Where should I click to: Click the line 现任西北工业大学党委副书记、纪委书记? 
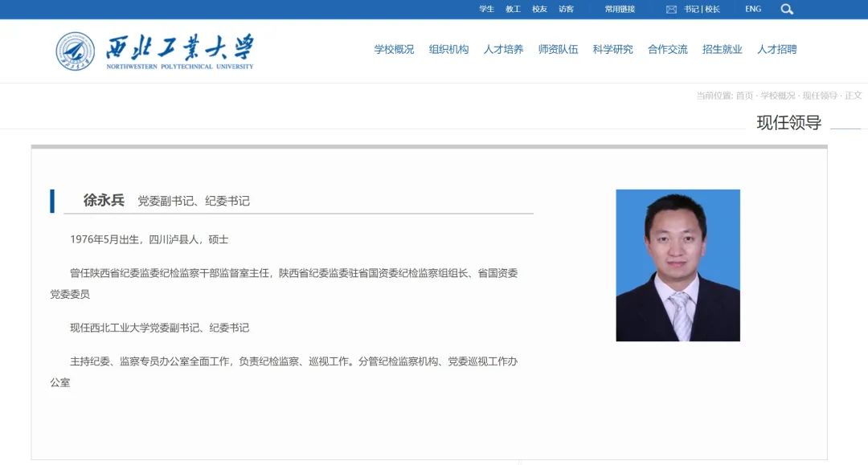click(159, 328)
